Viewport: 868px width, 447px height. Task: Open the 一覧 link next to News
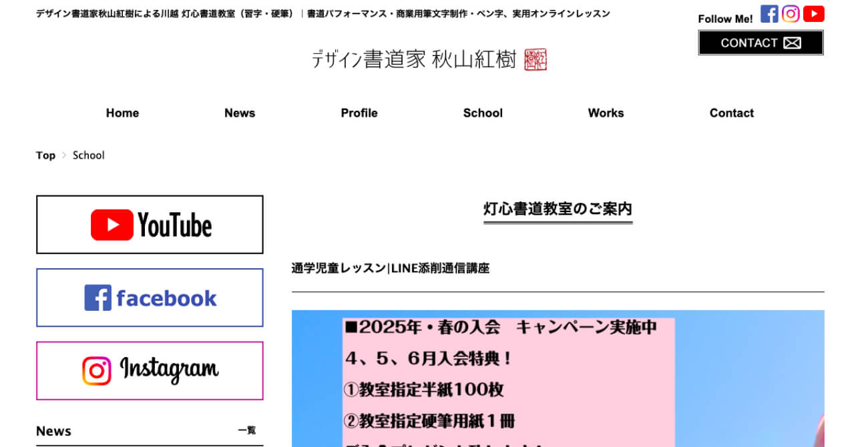coord(247,430)
